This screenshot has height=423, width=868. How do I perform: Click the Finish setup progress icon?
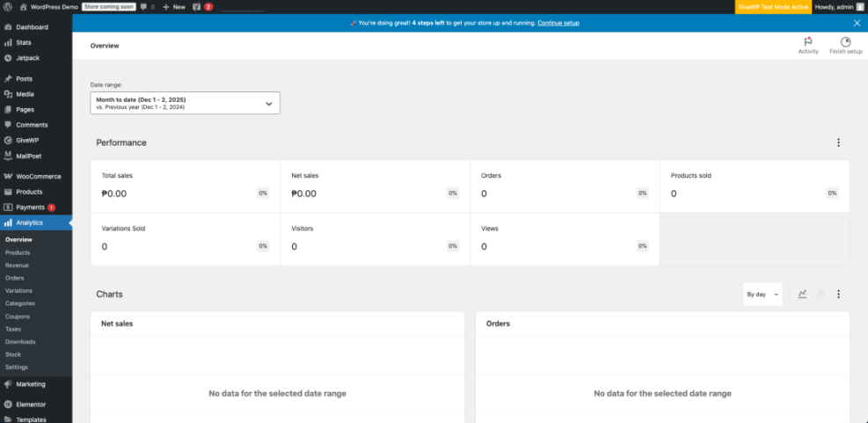pos(845,46)
